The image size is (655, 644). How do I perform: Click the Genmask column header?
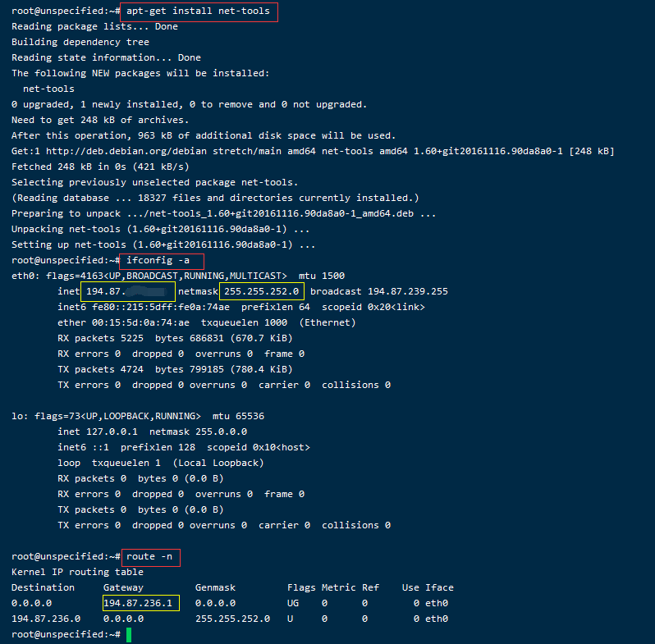[x=216, y=587]
